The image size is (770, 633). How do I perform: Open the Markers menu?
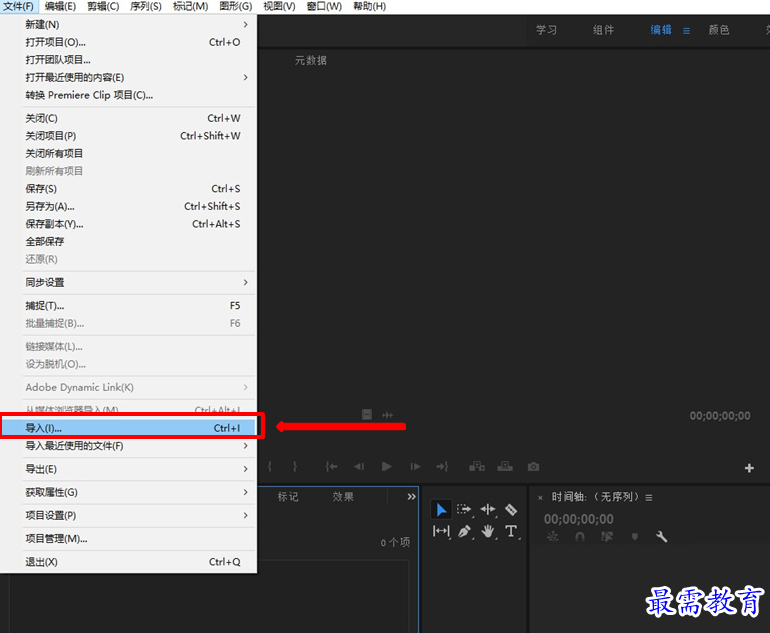191,6
